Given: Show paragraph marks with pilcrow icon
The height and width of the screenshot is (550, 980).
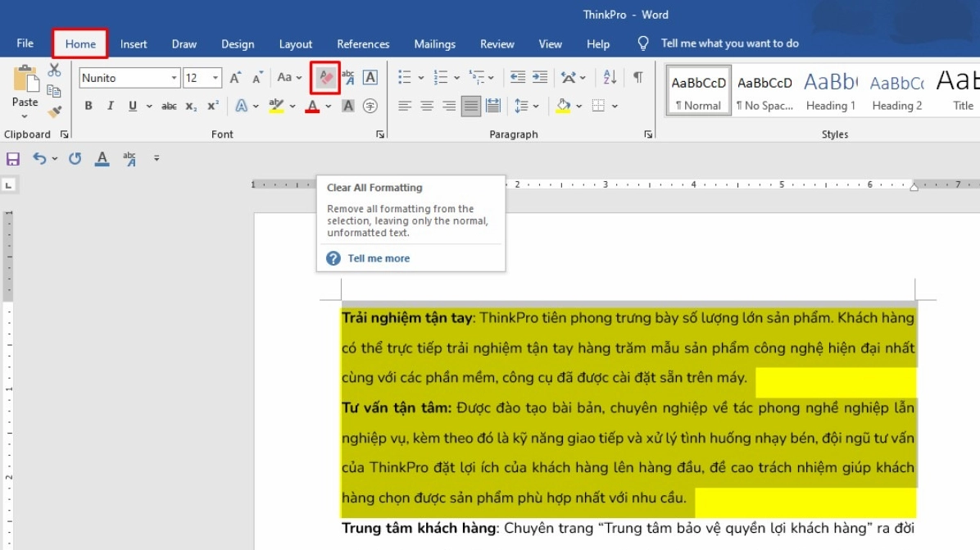Looking at the screenshot, I should pos(638,78).
